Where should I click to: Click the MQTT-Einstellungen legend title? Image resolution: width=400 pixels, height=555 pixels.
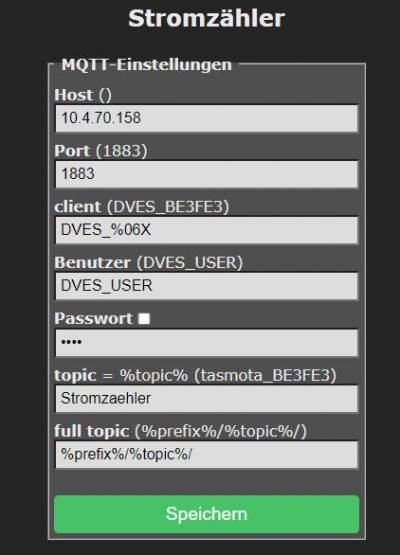147,64
